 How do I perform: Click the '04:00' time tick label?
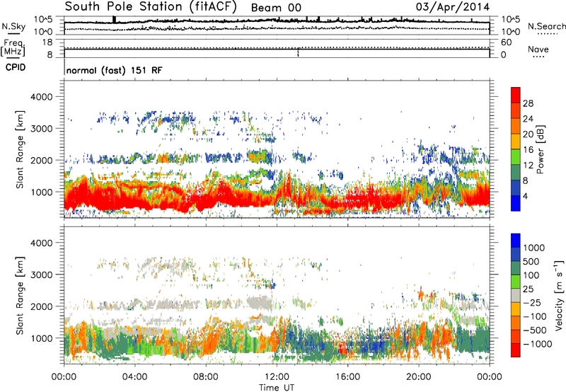134,377
